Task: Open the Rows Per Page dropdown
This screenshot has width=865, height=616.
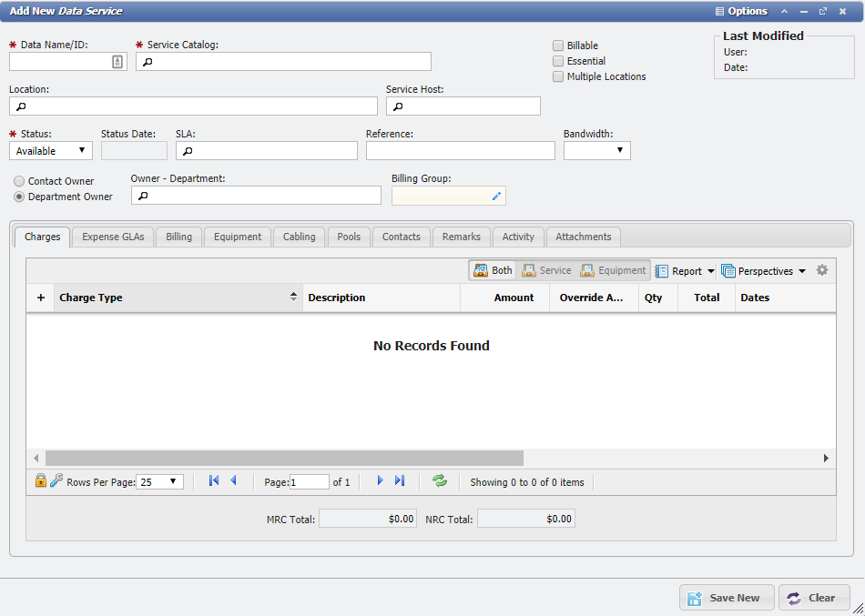Action: pyautogui.click(x=159, y=482)
